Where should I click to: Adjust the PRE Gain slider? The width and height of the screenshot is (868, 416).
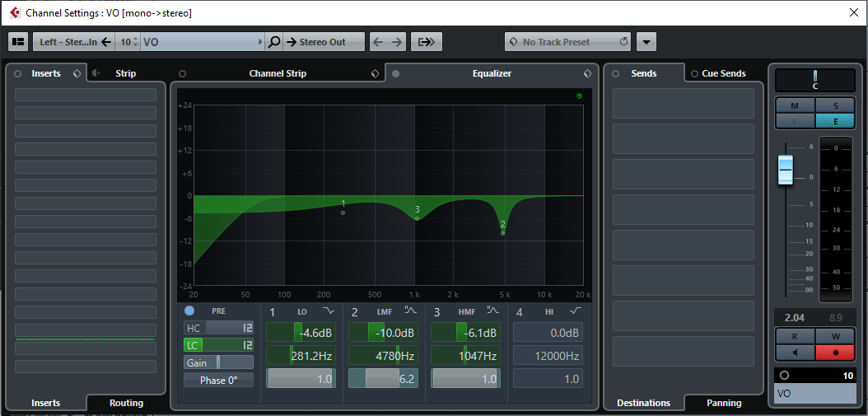pos(219,362)
